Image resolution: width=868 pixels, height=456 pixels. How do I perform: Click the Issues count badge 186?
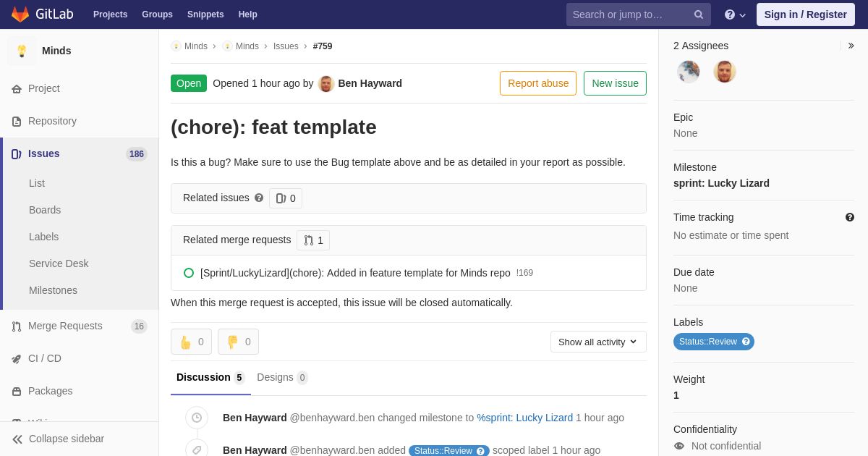(x=137, y=154)
